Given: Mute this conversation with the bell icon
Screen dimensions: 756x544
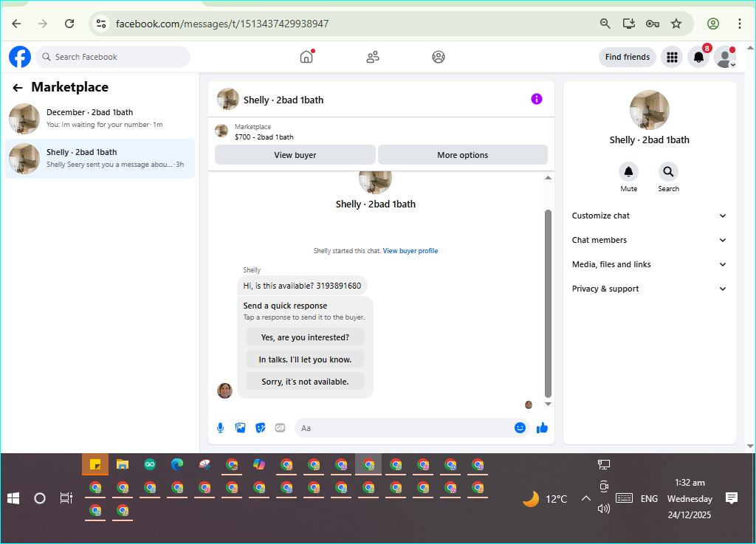Looking at the screenshot, I should click(629, 171).
